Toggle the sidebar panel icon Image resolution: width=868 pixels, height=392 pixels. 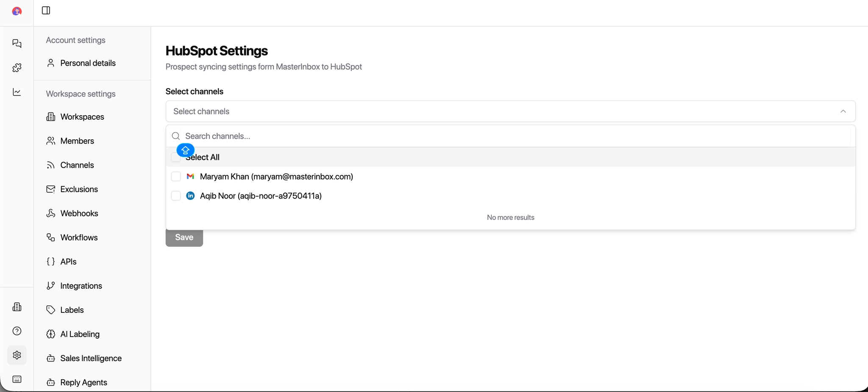coord(46,11)
